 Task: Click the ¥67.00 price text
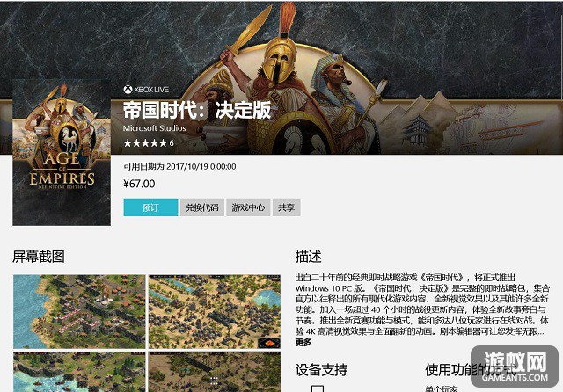pyautogui.click(x=139, y=184)
